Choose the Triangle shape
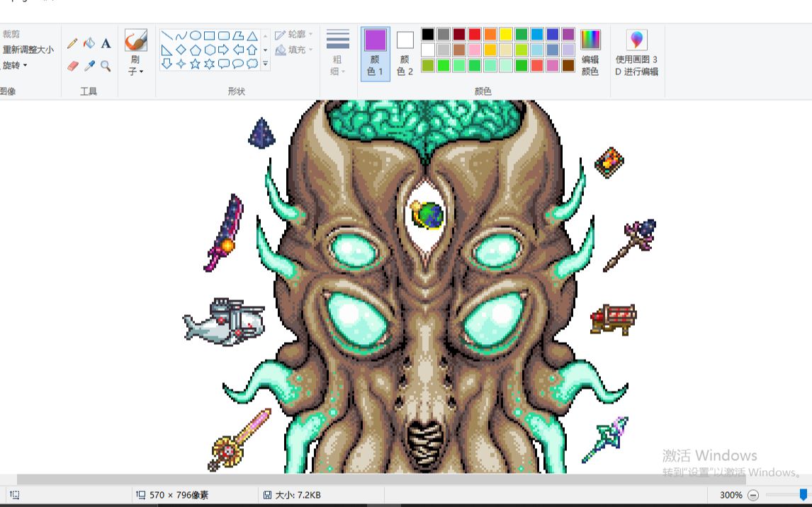Screen dimensions: 812x507 (252, 35)
